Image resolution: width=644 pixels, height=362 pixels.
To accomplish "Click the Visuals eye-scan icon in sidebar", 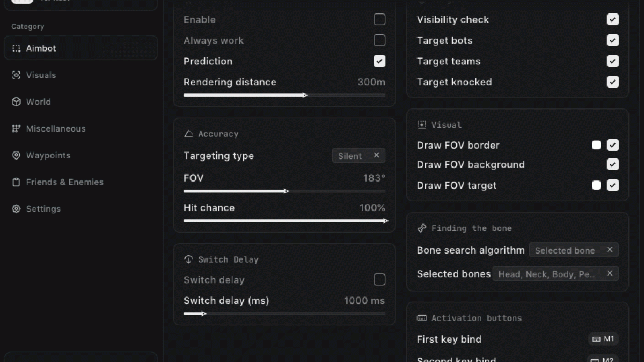I will 16,75.
